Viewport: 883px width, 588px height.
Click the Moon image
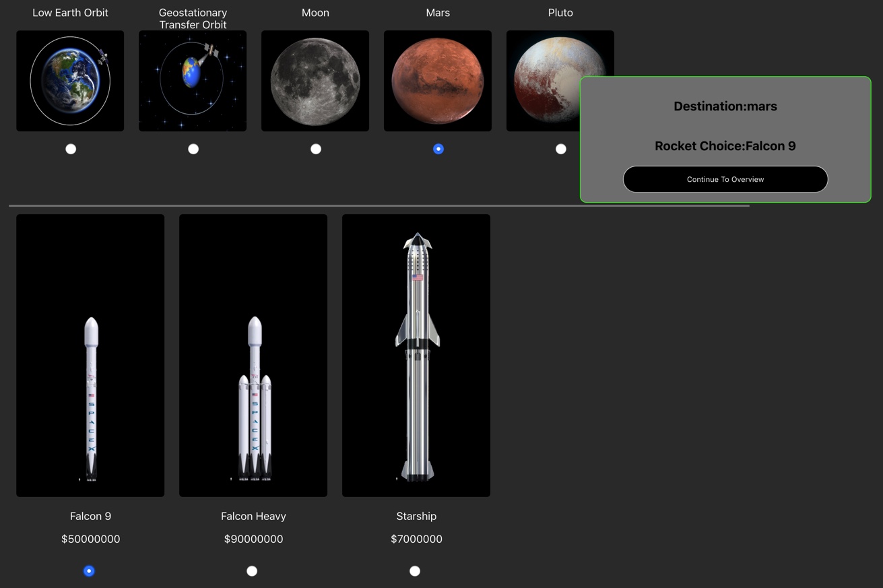pos(315,81)
